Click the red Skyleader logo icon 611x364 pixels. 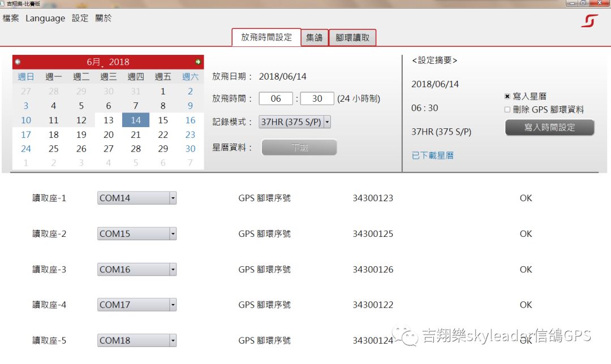[589, 21]
